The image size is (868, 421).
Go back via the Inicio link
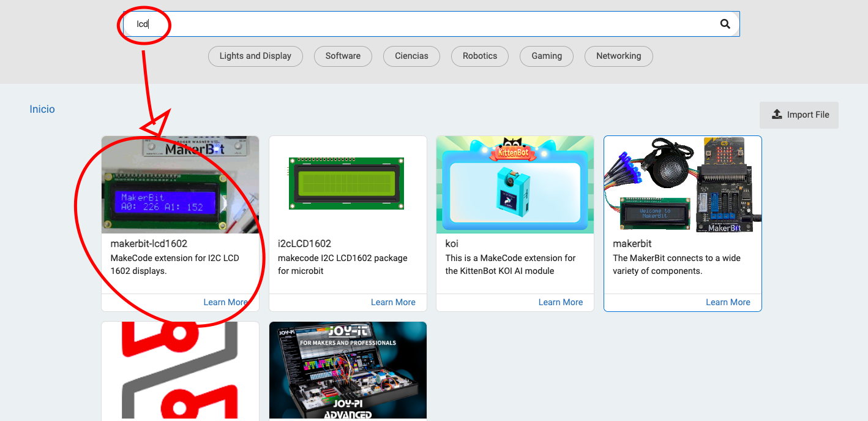[42, 109]
